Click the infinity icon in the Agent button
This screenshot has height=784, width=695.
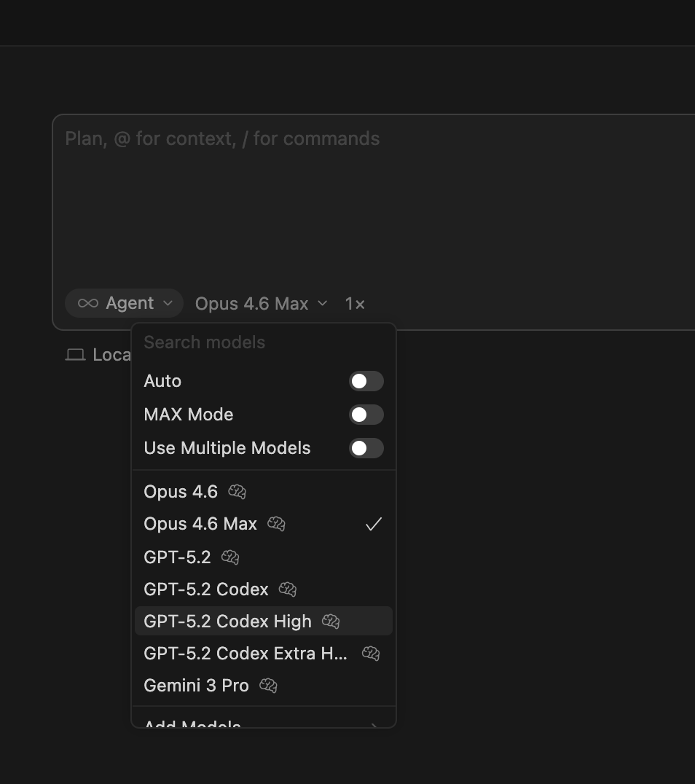(x=88, y=303)
